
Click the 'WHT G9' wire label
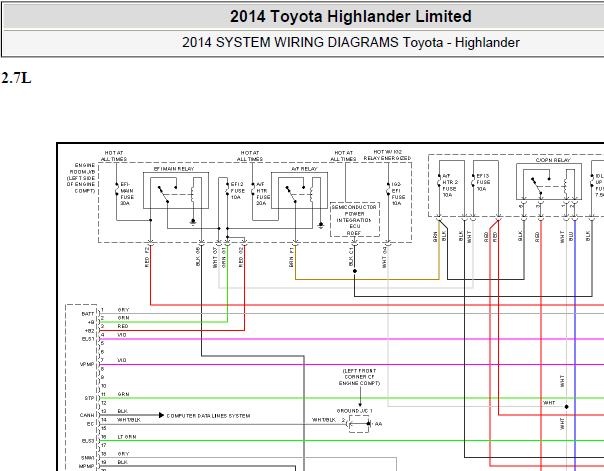coord(384,258)
